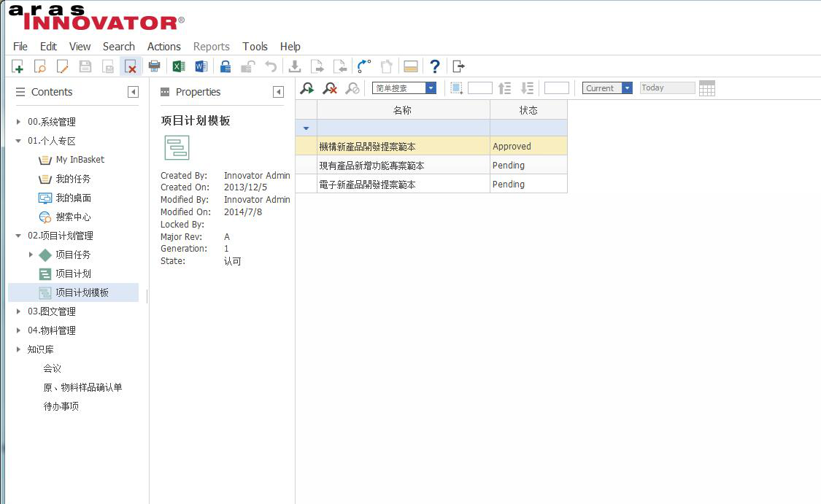Open the 简单搜索 search mode dropdown
The height and width of the screenshot is (504, 821).
pos(431,88)
